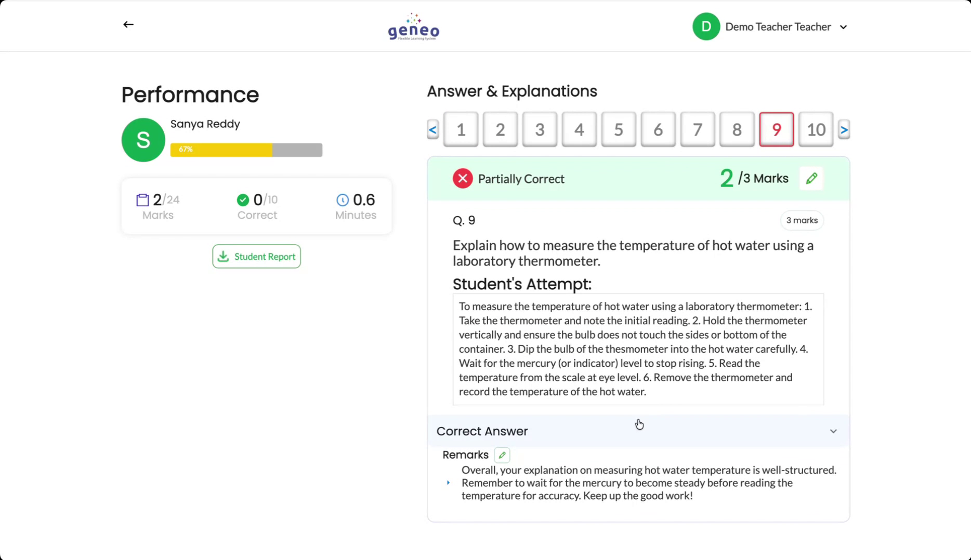Screen dimensions: 971x560
Task: Edit remarks using the pencil icon
Action: coord(502,455)
